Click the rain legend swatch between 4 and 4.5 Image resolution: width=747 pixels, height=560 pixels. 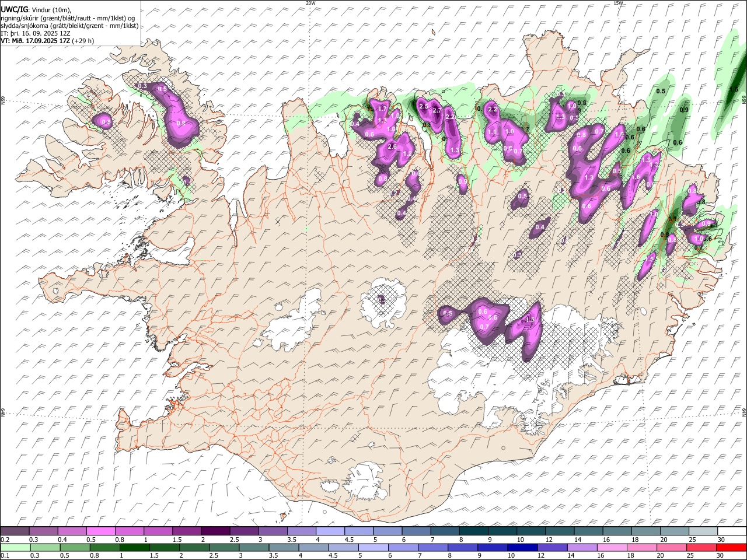tap(313, 547)
